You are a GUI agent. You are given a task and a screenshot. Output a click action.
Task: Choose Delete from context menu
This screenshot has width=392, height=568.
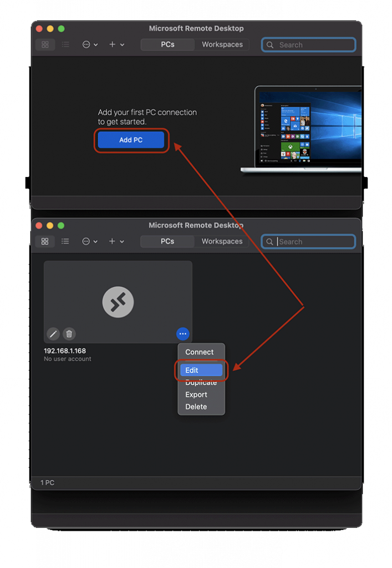click(196, 407)
